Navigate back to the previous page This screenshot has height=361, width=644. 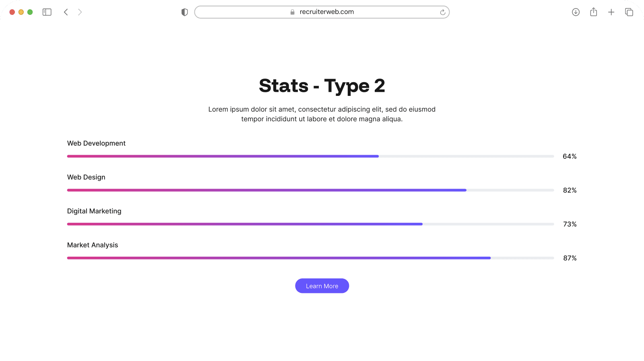[66, 12]
